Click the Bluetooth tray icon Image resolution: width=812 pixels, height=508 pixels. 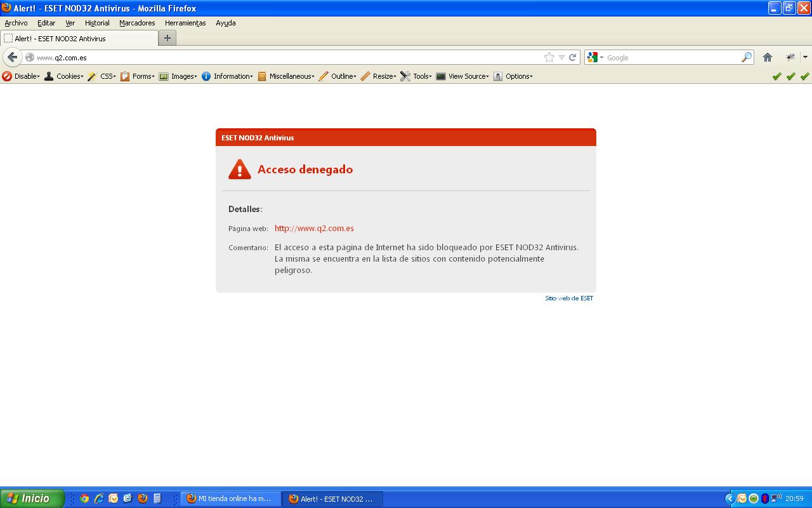click(x=765, y=498)
